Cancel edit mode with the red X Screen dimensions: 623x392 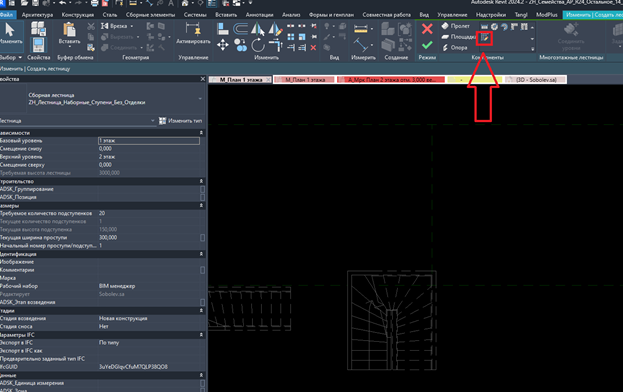click(x=427, y=29)
